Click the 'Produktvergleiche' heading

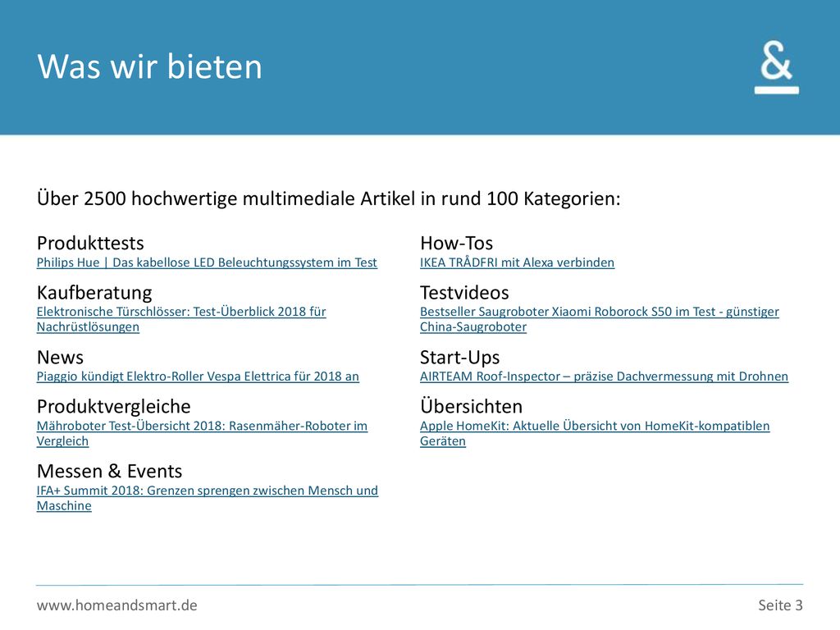(113, 407)
